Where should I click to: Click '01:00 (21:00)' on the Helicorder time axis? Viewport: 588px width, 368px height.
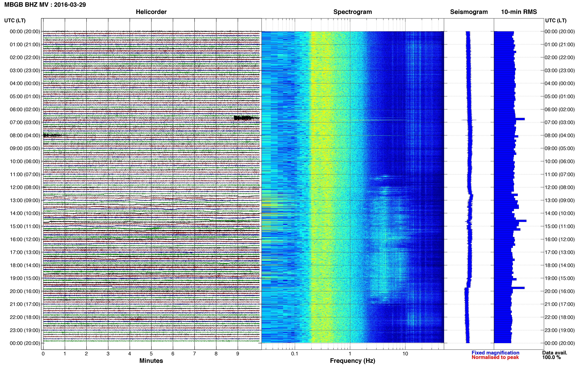coord(25,45)
